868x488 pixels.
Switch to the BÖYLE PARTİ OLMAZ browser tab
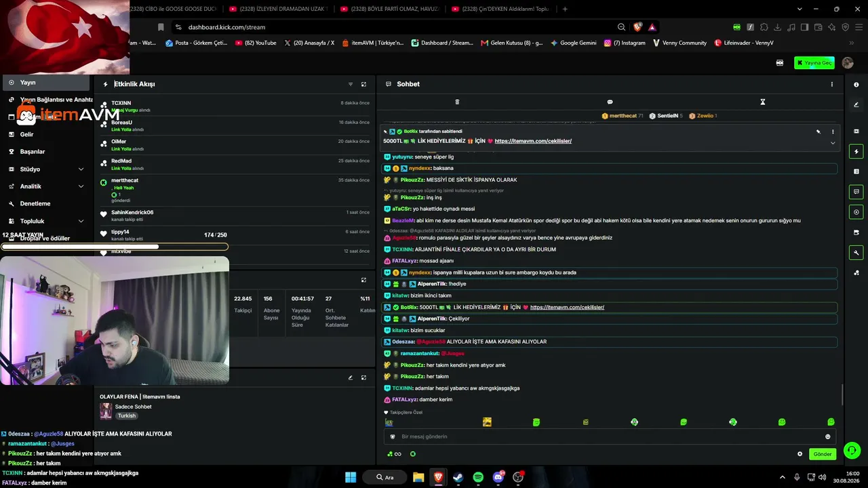point(390,9)
